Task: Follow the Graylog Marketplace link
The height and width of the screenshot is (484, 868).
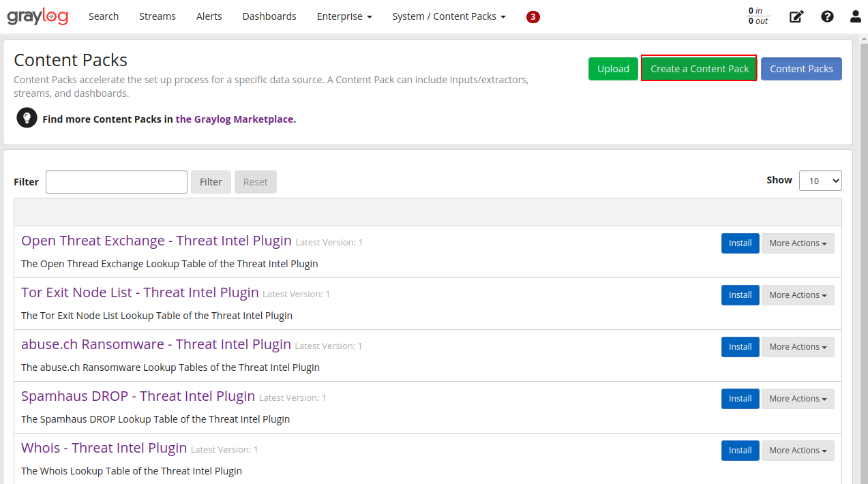Action: pos(236,119)
